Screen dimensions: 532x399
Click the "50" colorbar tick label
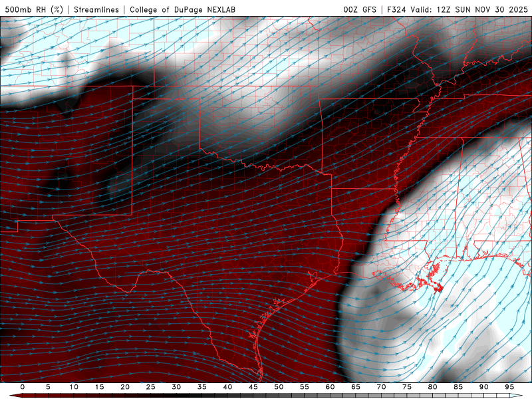(279, 387)
